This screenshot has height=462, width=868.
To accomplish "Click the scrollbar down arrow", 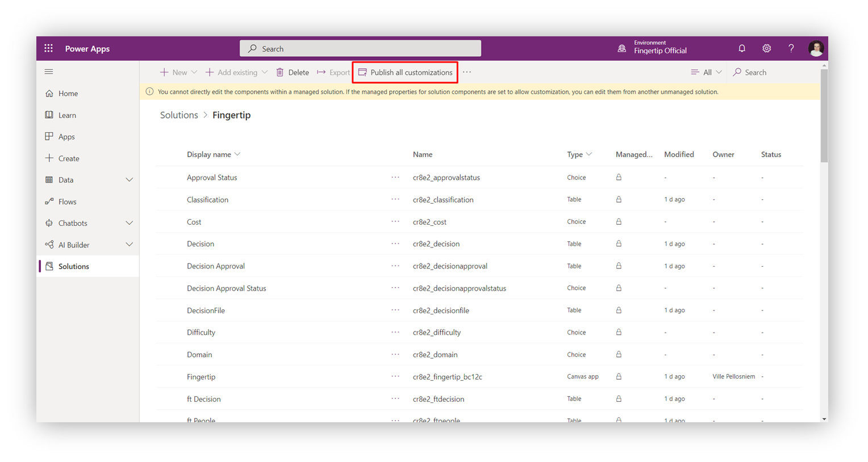I will [x=824, y=419].
